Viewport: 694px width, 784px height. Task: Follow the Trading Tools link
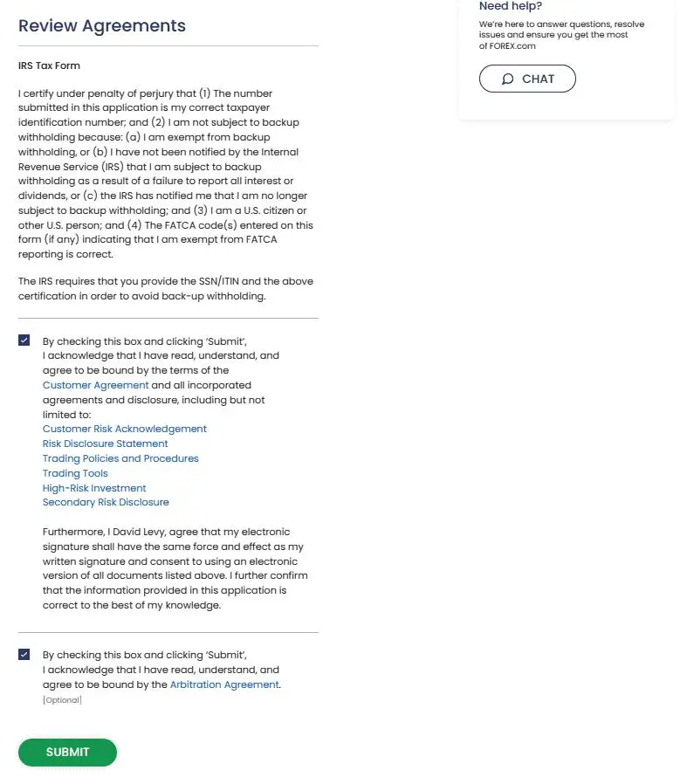pyautogui.click(x=75, y=473)
